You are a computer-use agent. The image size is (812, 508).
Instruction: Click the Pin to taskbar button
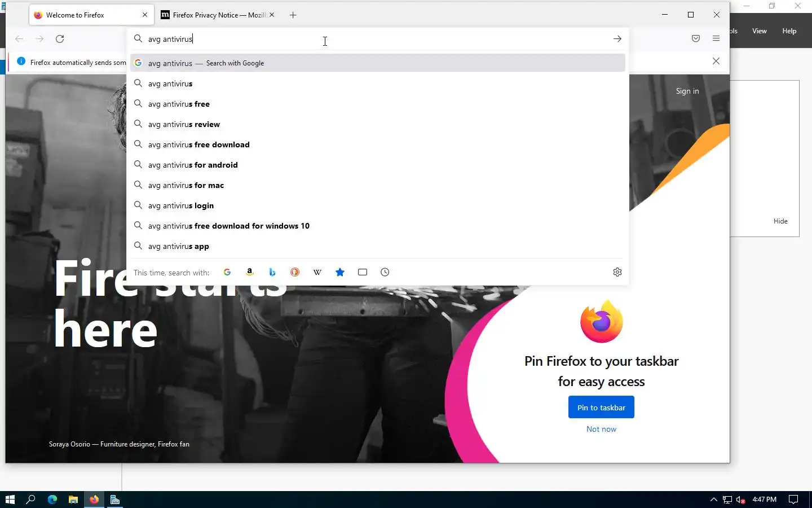(x=601, y=408)
